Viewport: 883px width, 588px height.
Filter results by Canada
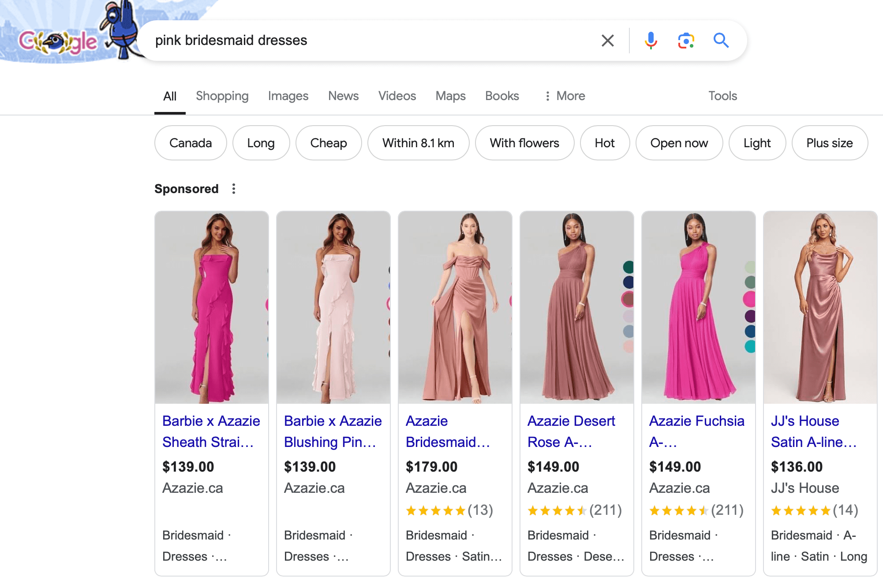click(x=191, y=142)
